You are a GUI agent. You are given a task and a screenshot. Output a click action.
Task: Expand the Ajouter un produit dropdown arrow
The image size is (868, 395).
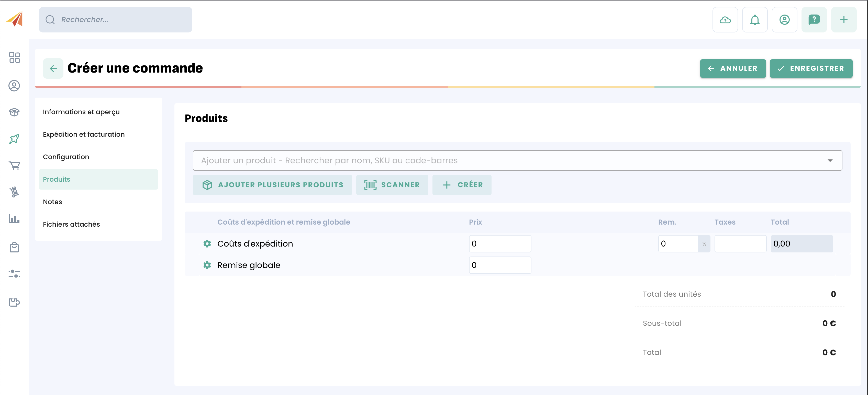click(830, 161)
